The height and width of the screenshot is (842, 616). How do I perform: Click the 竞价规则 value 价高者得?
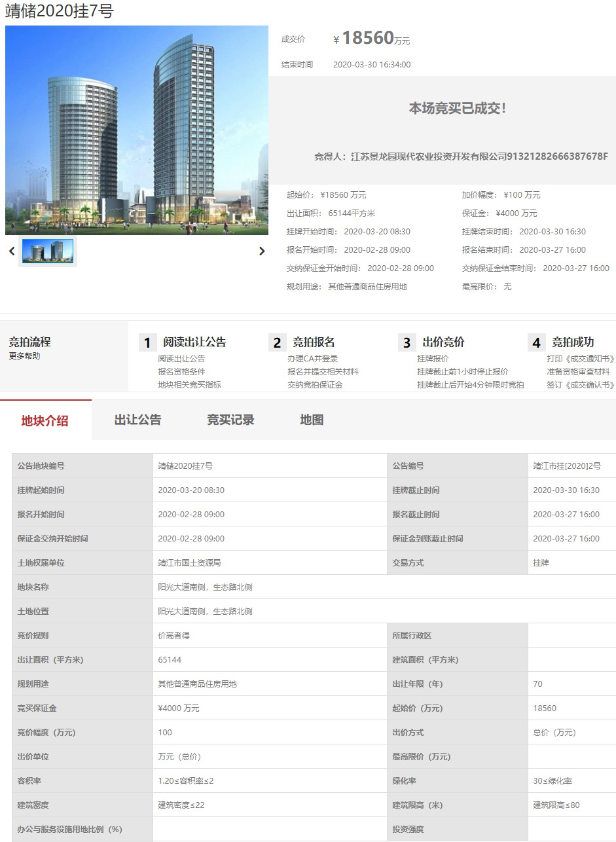click(174, 636)
